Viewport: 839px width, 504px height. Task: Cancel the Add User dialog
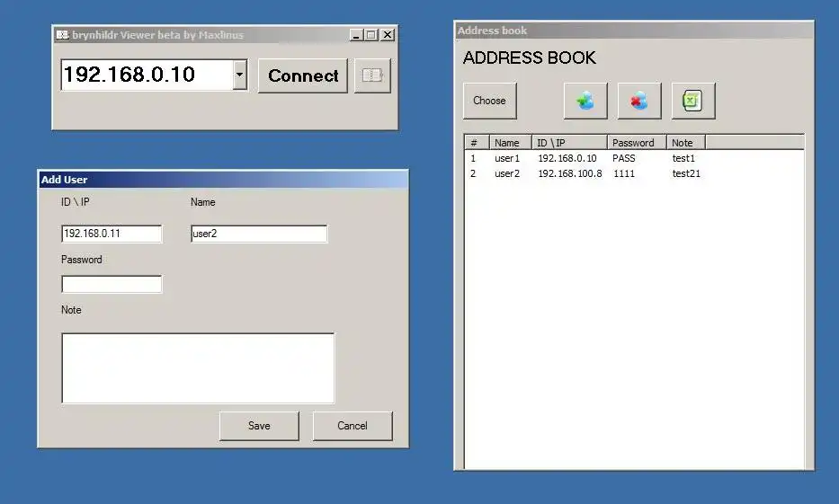pos(353,426)
